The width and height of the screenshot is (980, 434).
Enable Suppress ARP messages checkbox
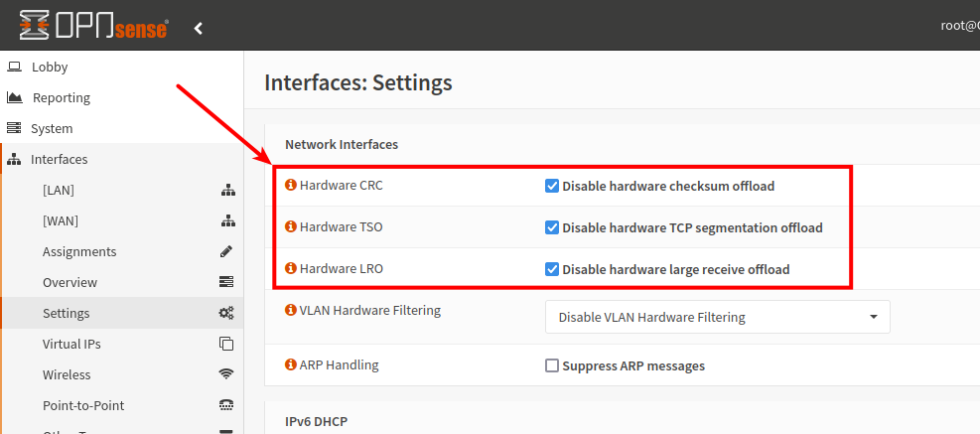(x=552, y=365)
